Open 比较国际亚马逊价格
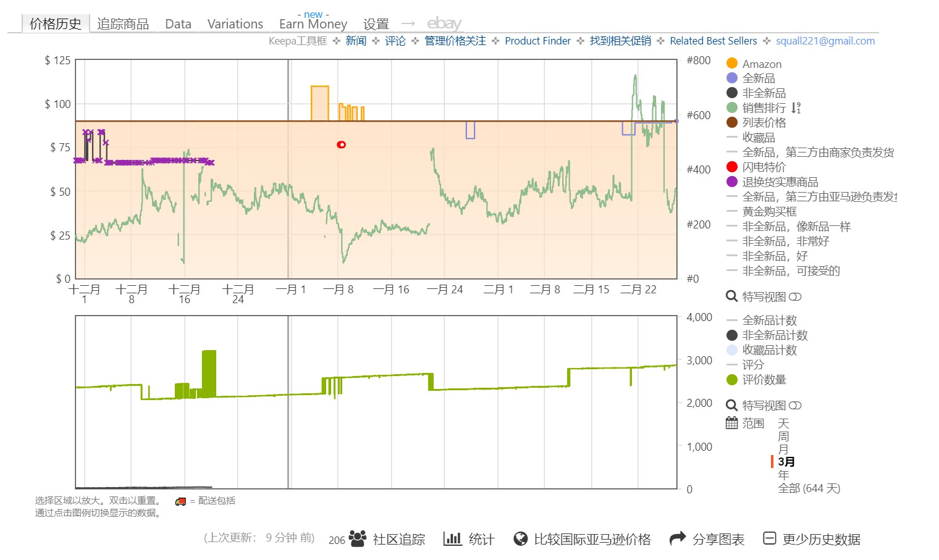The height and width of the screenshot is (560, 939). (x=592, y=539)
